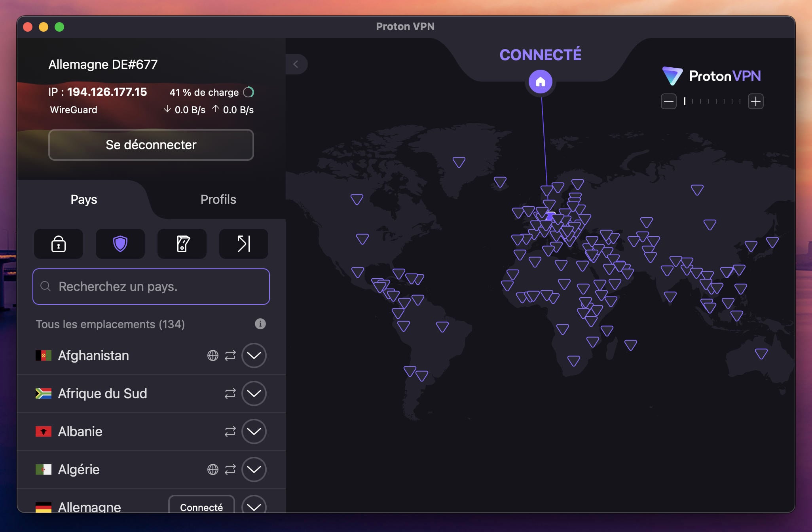Toggle NetShield protection on or off
The image size is (812, 532).
[x=120, y=244]
